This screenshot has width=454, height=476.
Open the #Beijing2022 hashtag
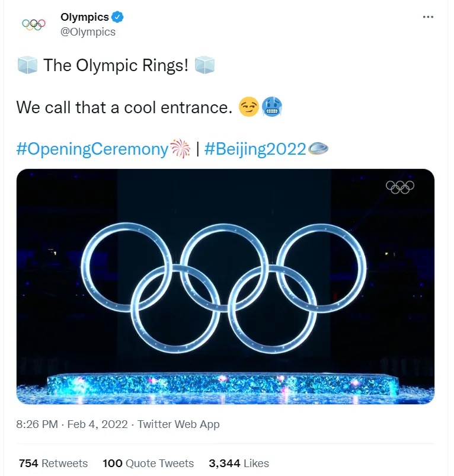[x=255, y=149]
